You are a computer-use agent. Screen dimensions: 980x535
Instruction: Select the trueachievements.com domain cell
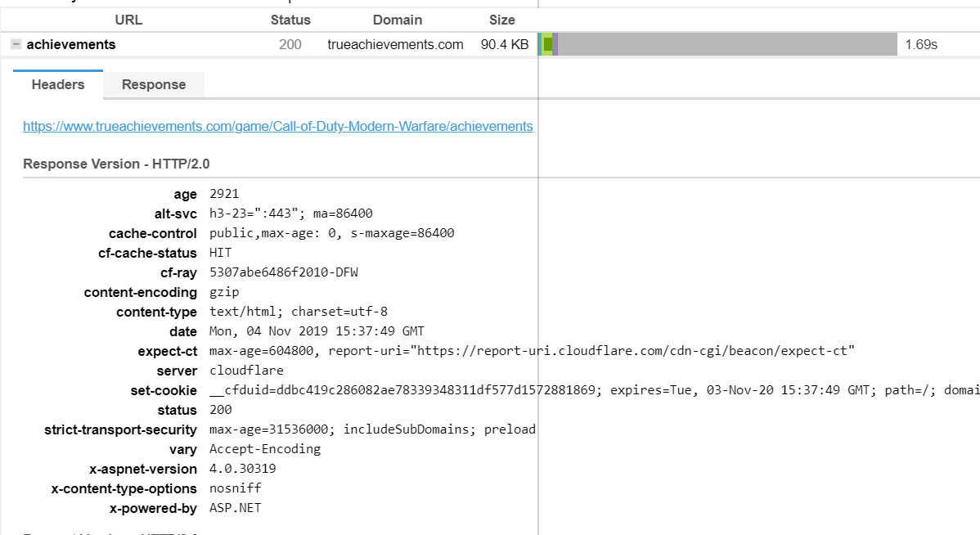pyautogui.click(x=396, y=44)
